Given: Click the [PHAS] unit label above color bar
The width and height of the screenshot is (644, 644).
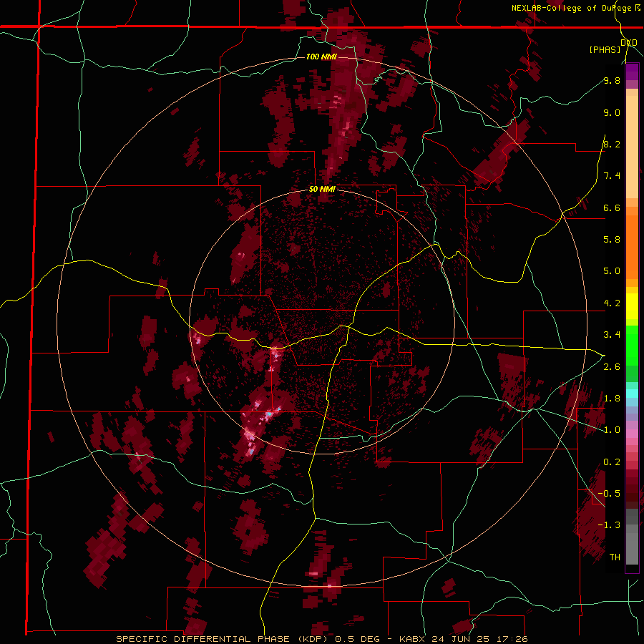Looking at the screenshot, I should pos(605,49).
